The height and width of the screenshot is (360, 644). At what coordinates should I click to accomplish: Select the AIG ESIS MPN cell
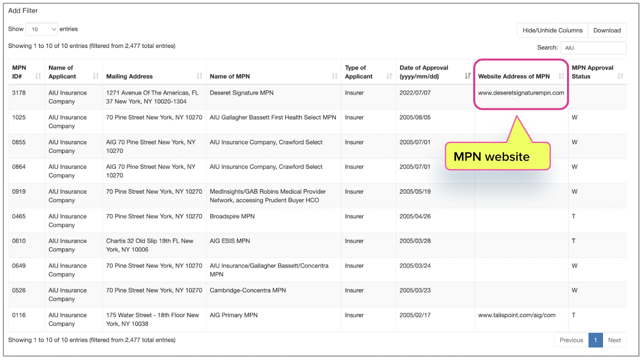pyautogui.click(x=230, y=241)
